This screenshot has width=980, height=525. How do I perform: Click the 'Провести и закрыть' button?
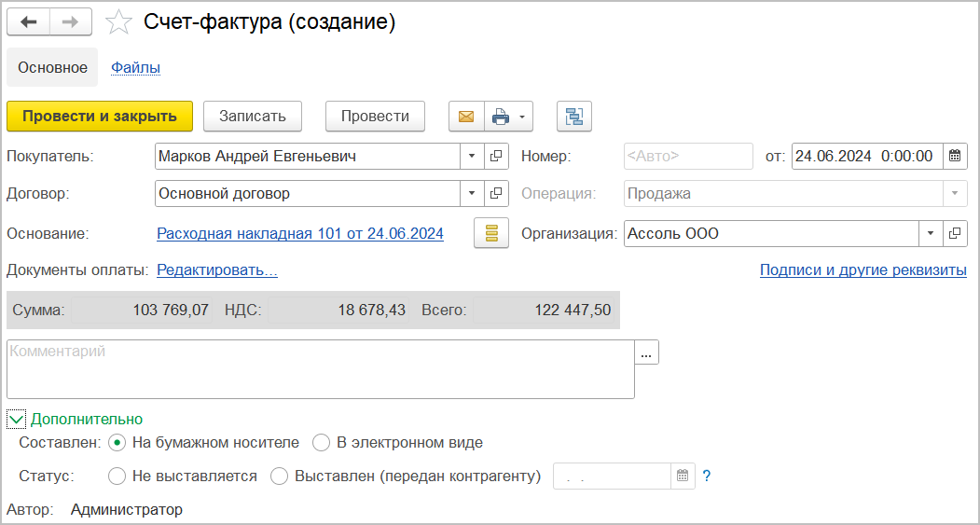click(x=99, y=117)
